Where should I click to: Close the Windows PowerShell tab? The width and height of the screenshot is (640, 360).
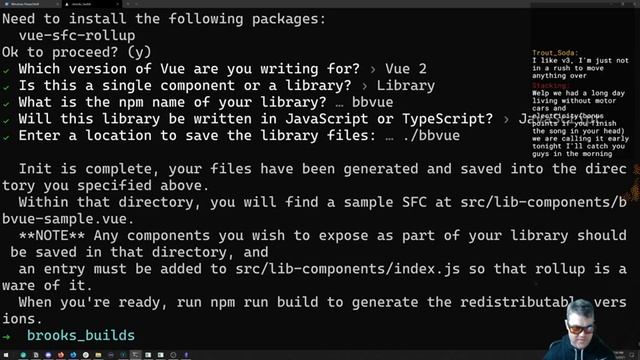58,4
